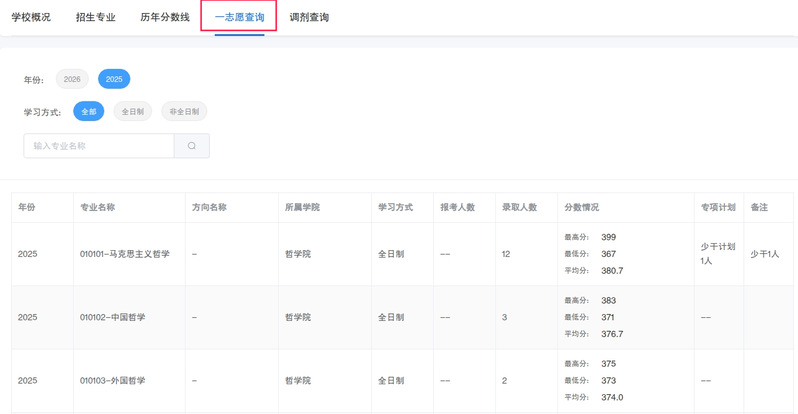Select year 2025 filter

(114, 79)
